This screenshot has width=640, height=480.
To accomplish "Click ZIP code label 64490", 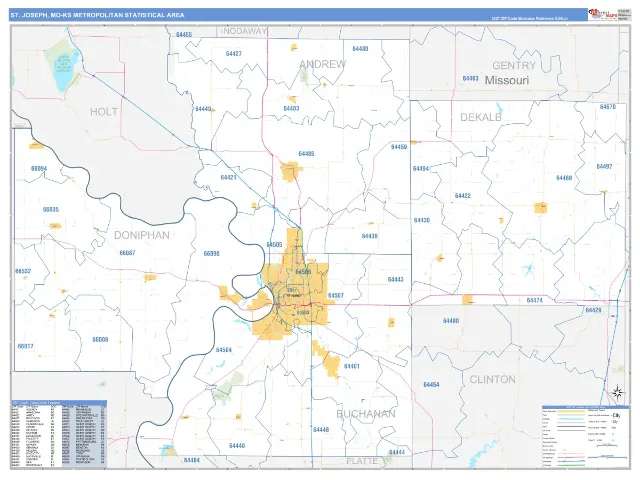I will click(x=451, y=321).
